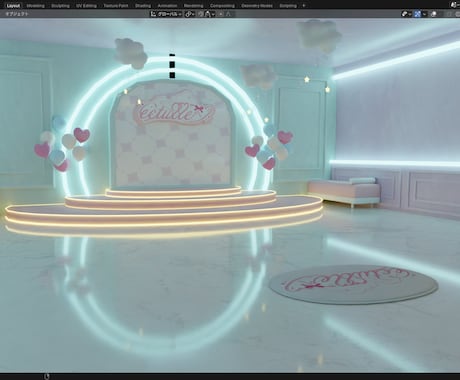
Task: Click the snapping magnet icon
Action: coord(200,14)
